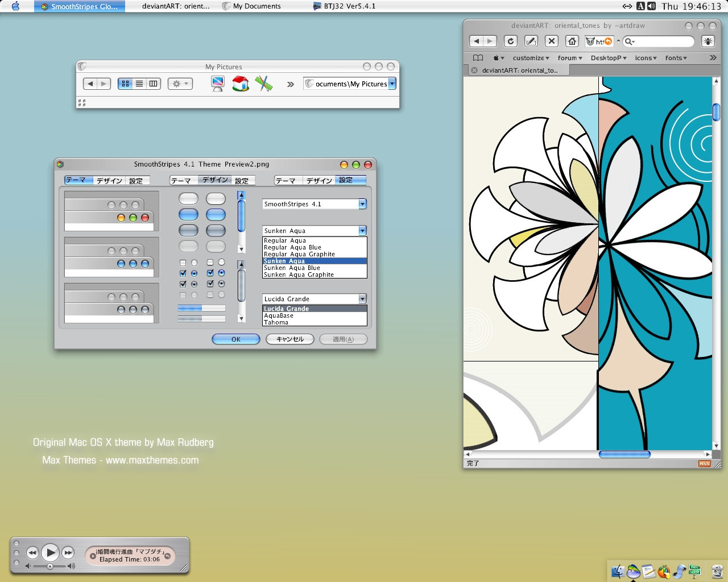This screenshot has height=582, width=728.
Task: Click the browser vertical scrollbar thumb
Action: [x=716, y=112]
